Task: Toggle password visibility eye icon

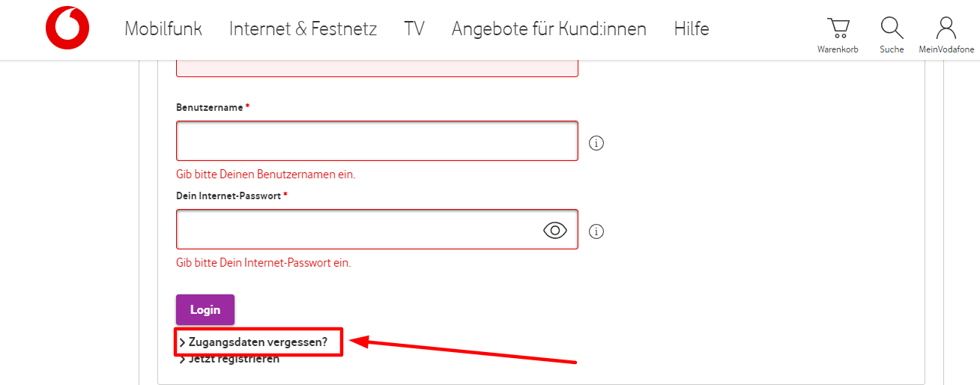Action: (x=554, y=230)
